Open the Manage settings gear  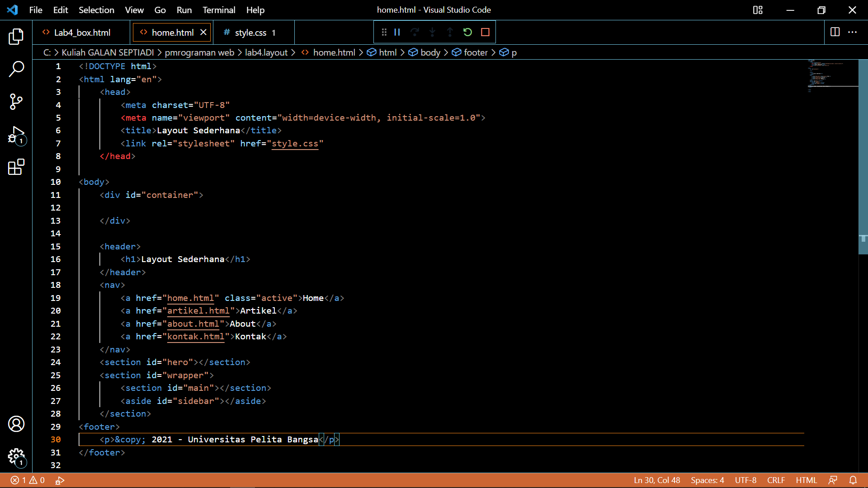[x=16, y=457]
